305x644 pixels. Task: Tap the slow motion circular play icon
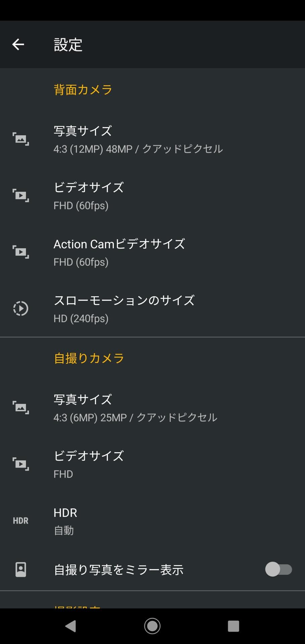pos(21,309)
